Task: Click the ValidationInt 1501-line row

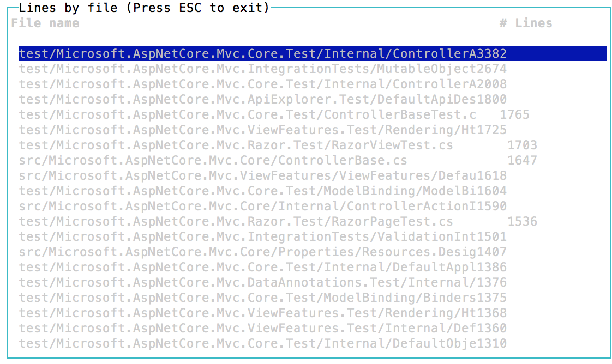Action: coord(312,236)
